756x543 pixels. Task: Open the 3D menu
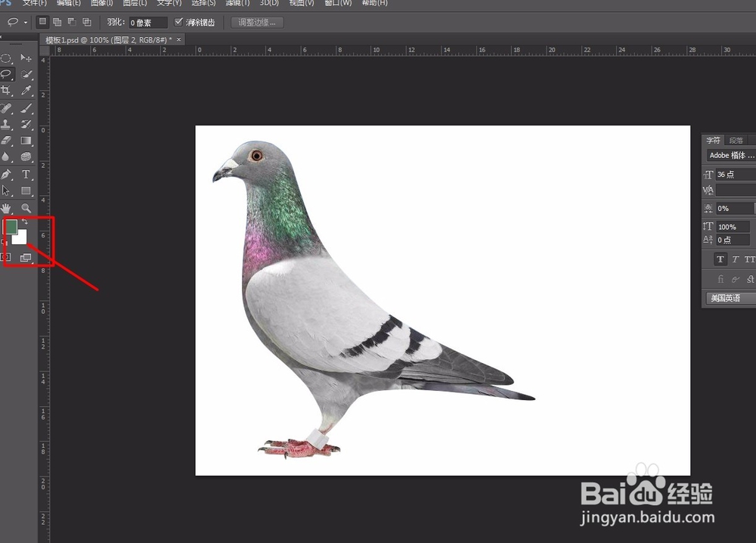tap(270, 3)
